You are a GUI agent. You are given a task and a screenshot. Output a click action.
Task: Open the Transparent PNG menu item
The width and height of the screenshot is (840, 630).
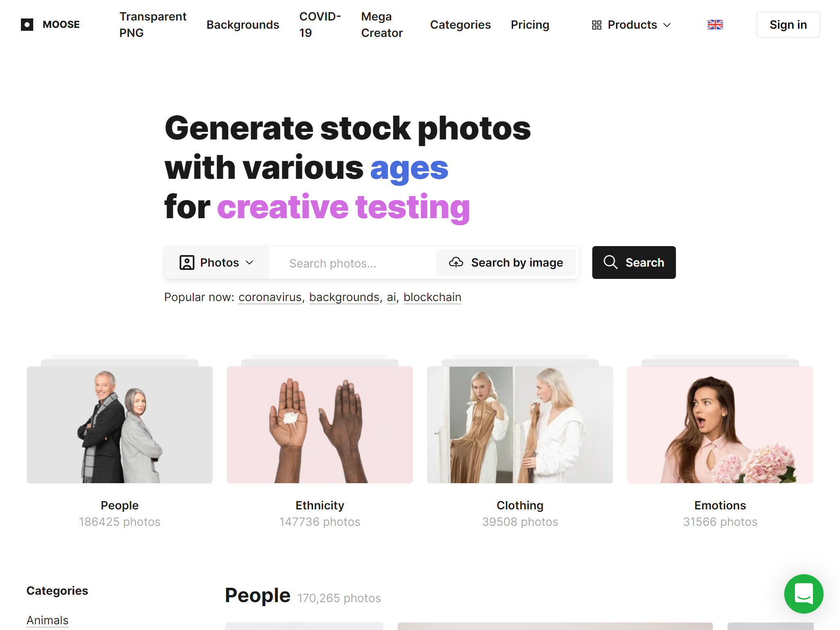pos(153,25)
